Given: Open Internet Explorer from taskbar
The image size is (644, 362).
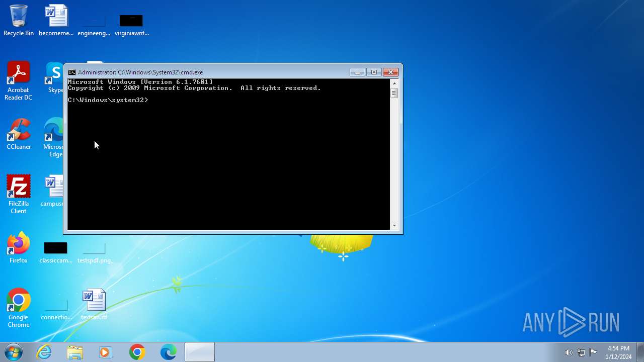Looking at the screenshot, I should pos(44,352).
